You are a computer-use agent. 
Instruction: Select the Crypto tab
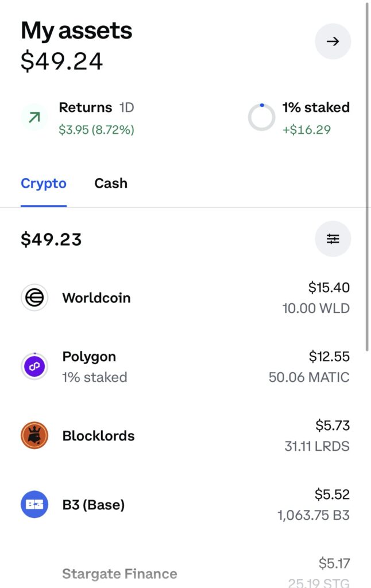coord(44,183)
